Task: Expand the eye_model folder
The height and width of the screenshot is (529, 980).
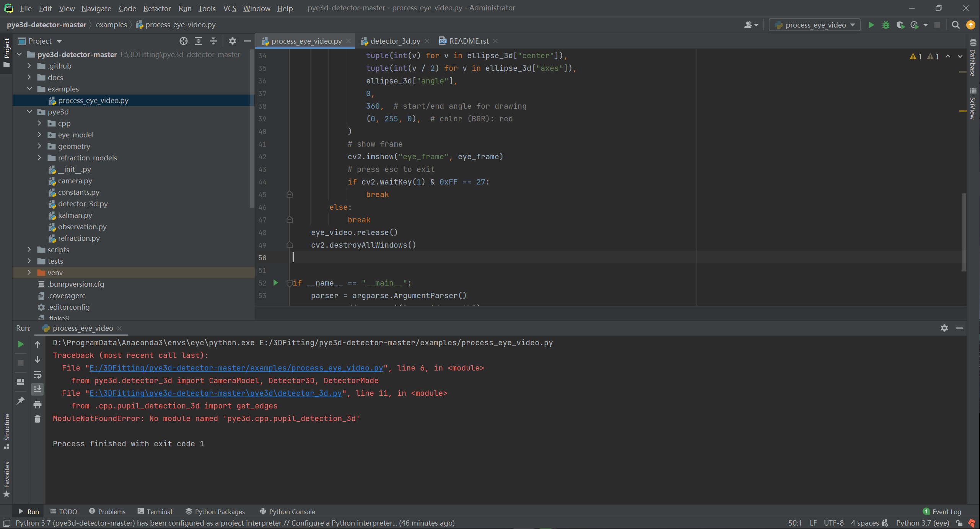Action: coord(39,135)
